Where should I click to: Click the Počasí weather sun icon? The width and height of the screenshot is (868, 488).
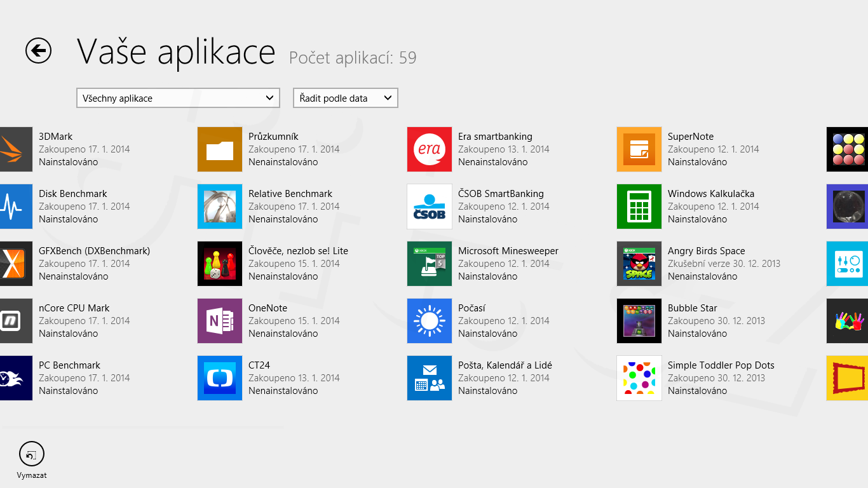tap(430, 321)
